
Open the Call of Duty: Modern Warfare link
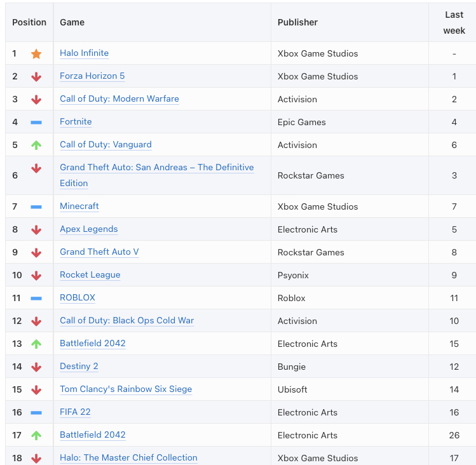(119, 99)
